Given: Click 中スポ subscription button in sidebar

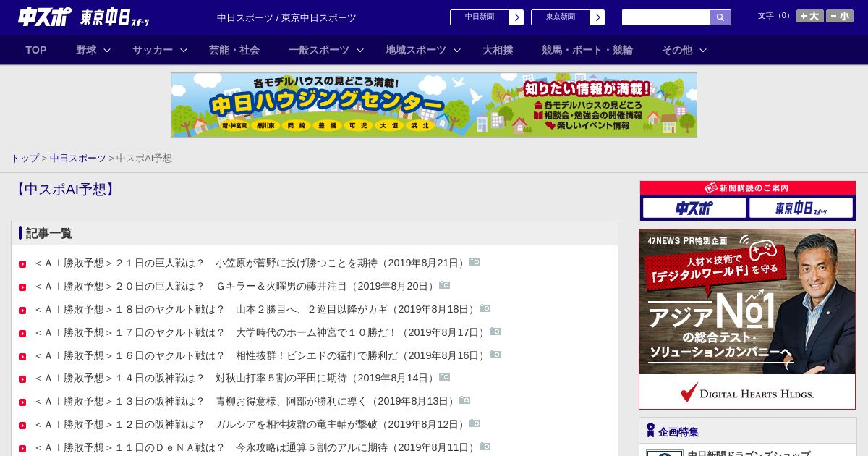Looking at the screenshot, I should (694, 208).
